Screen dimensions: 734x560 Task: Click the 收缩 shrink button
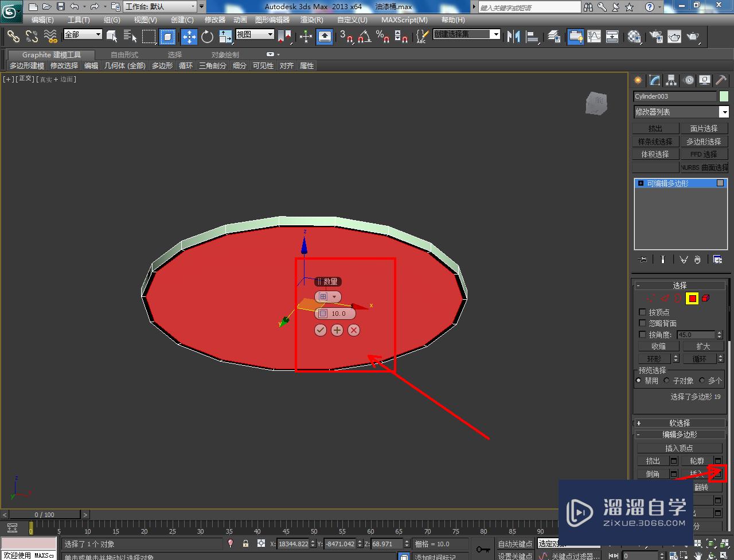[658, 346]
